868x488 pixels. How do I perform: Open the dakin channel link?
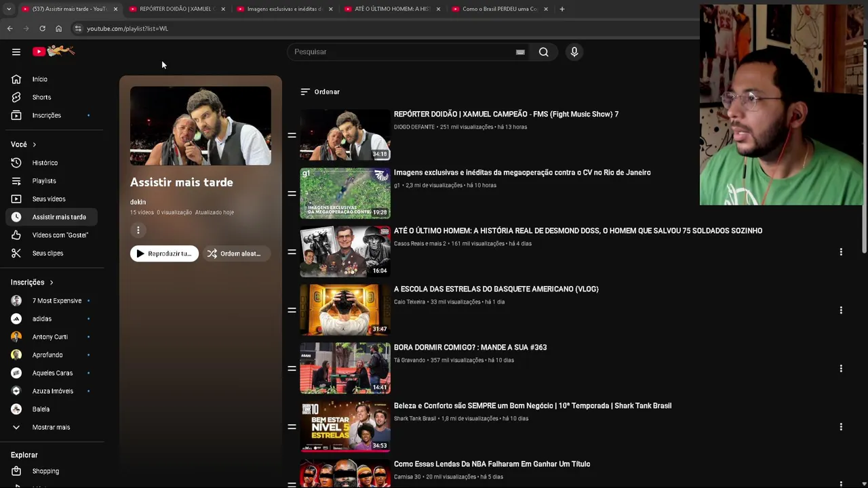(138, 202)
